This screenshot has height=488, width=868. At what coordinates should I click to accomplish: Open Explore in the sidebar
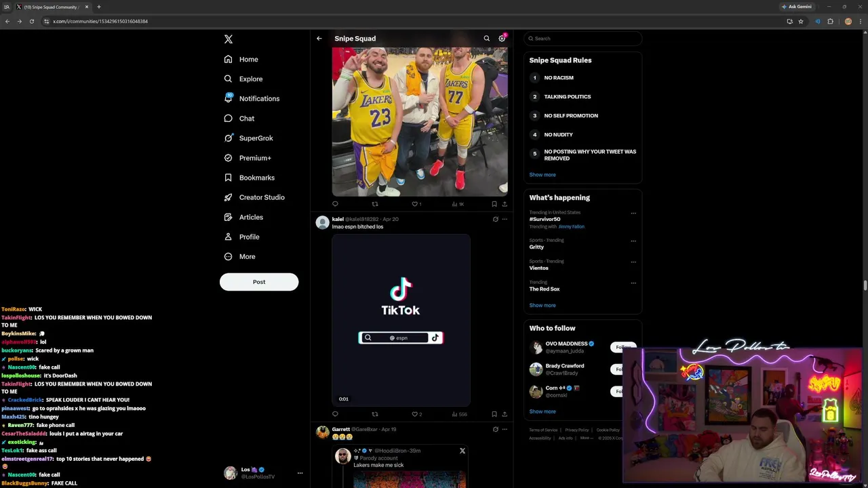point(243,79)
